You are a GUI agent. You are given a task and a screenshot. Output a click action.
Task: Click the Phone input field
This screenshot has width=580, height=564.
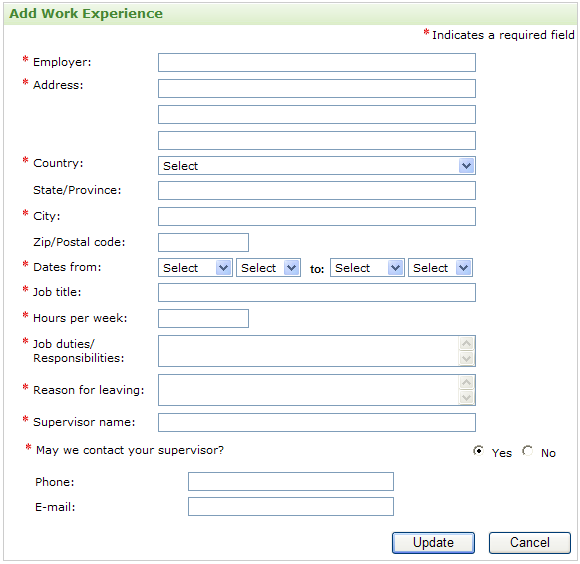point(291,481)
